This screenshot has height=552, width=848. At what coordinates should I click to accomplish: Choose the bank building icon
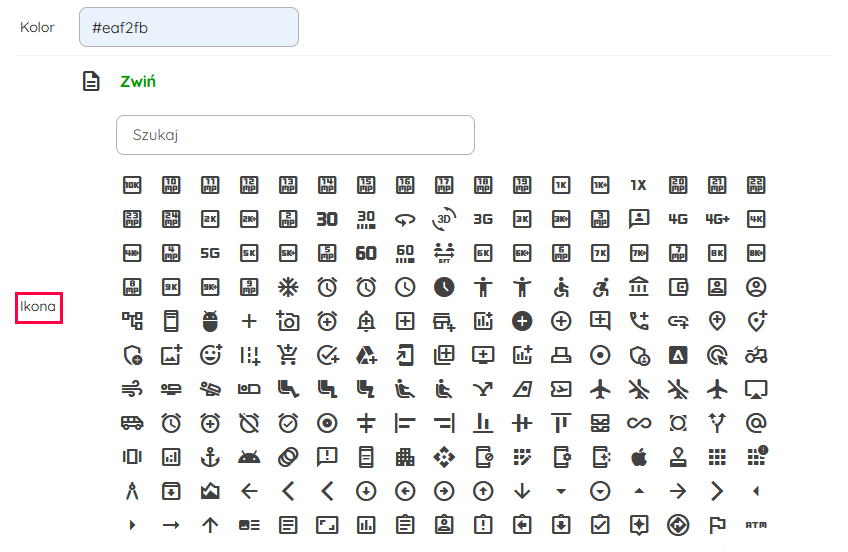pyautogui.click(x=639, y=287)
